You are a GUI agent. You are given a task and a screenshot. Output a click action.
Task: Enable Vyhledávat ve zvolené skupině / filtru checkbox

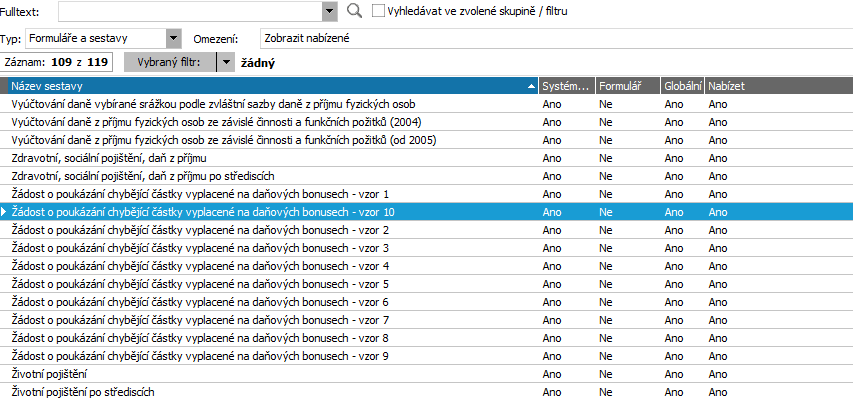click(379, 11)
